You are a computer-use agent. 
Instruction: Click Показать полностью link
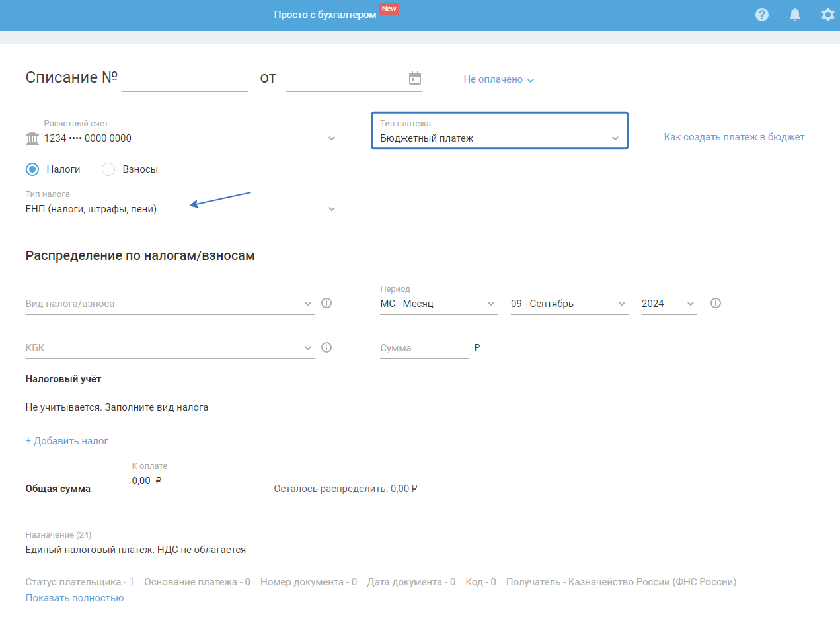coord(75,598)
